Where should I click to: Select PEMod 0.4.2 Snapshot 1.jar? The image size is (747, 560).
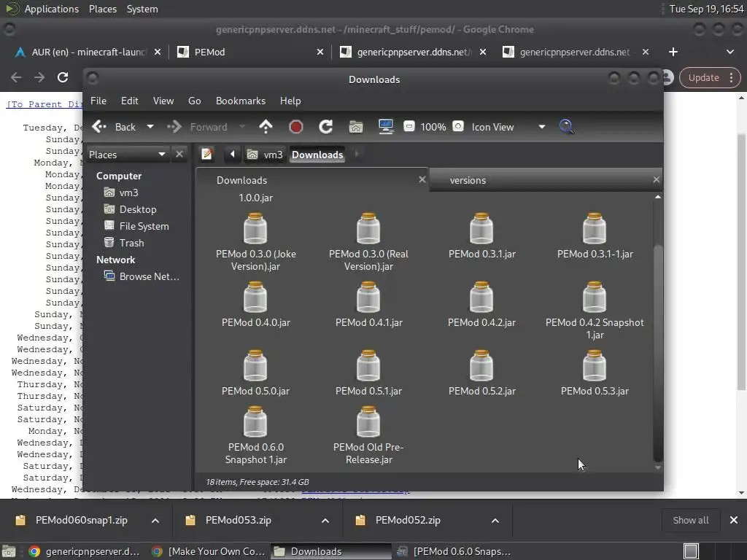tap(595, 311)
